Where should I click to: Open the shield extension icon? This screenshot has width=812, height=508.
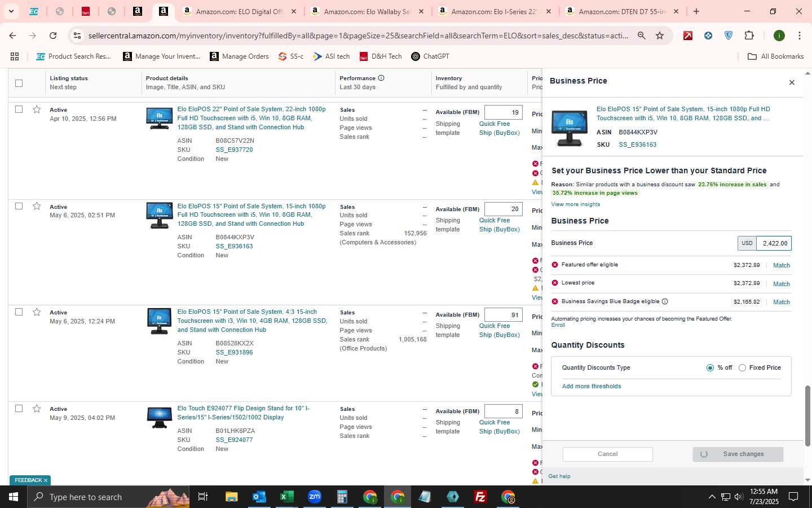click(729, 36)
